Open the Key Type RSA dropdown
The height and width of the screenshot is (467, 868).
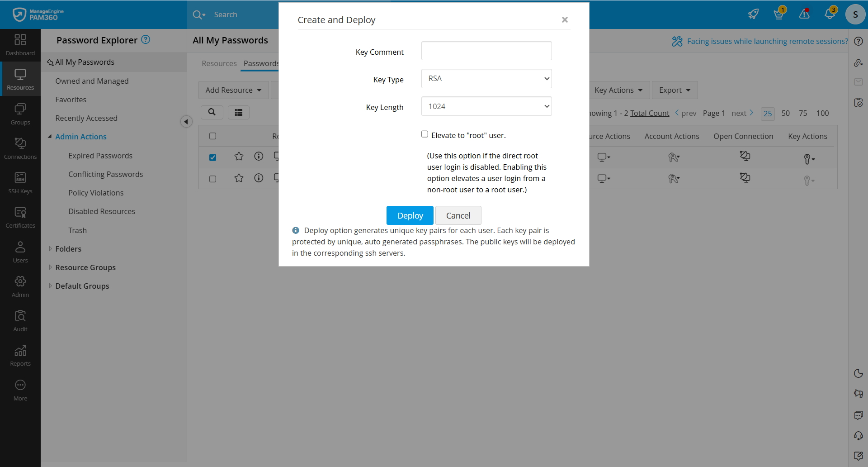click(486, 78)
